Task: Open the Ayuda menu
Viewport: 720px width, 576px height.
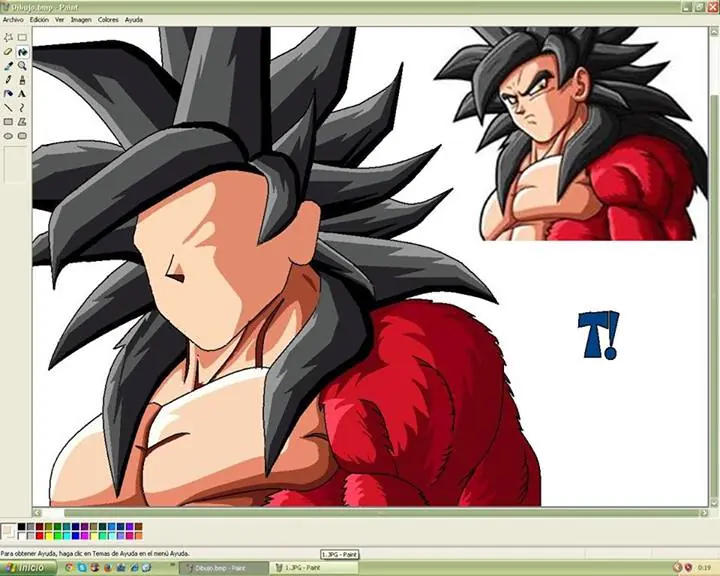Action: (x=134, y=20)
